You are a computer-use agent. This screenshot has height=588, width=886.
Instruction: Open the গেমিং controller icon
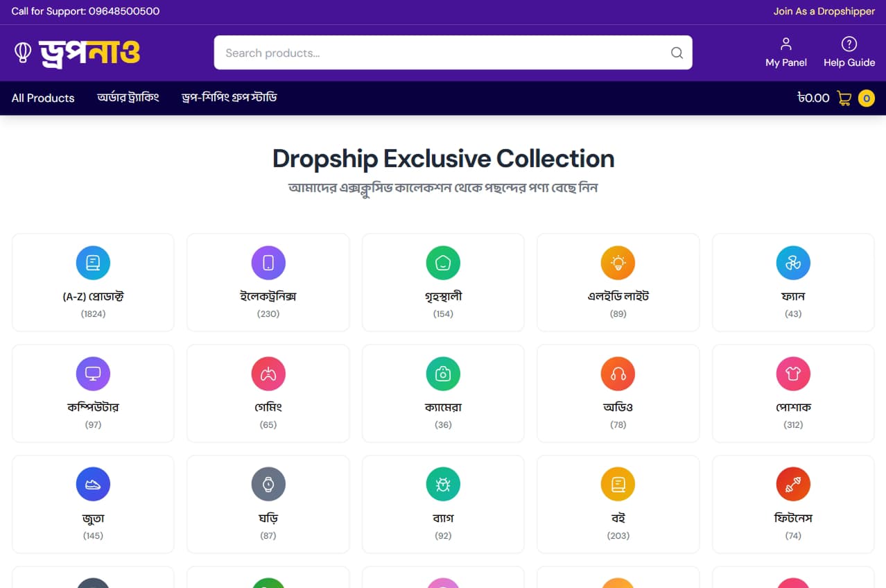coord(268,374)
